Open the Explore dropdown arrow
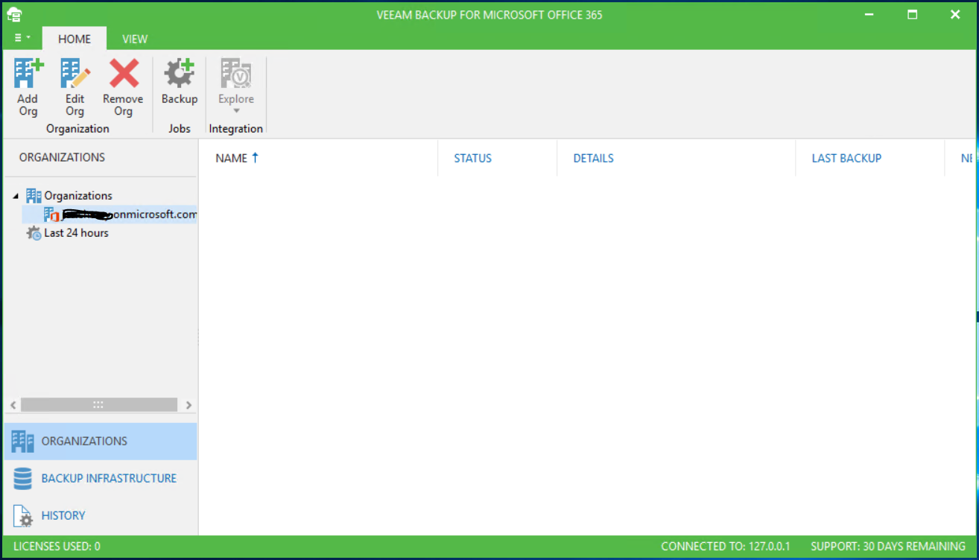 (236, 112)
